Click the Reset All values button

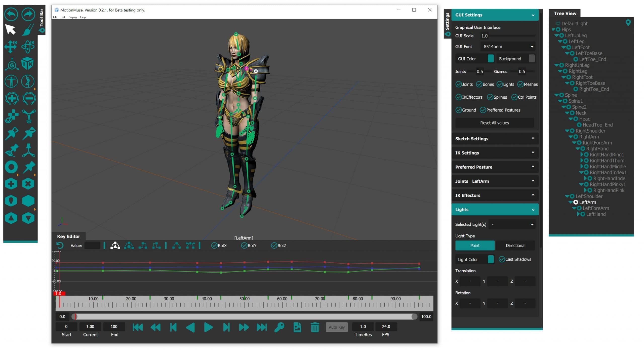coord(494,123)
